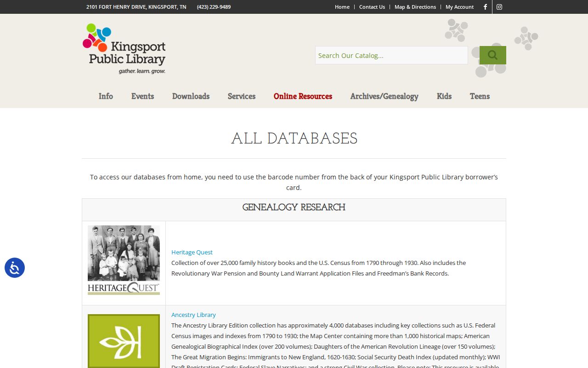
Task: Click the Genealogy Research section header
Action: 294,207
